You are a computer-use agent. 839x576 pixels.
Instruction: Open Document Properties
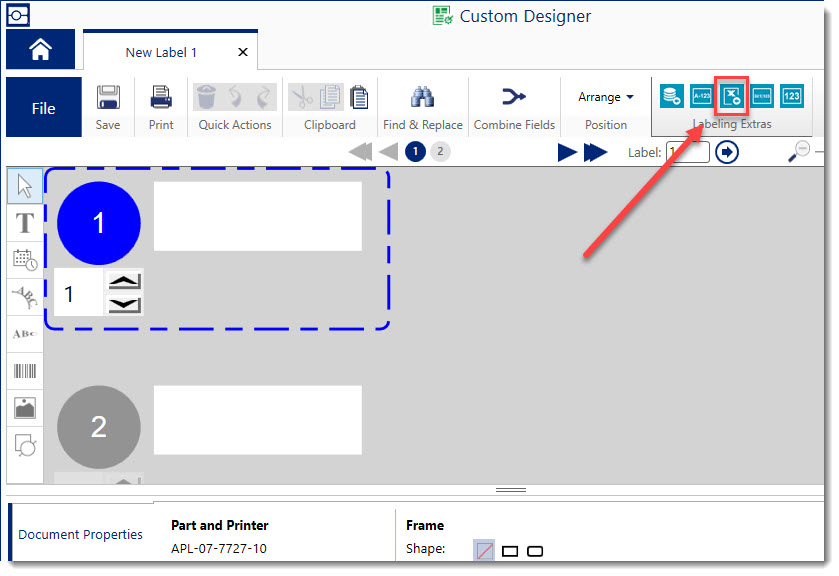point(79,533)
